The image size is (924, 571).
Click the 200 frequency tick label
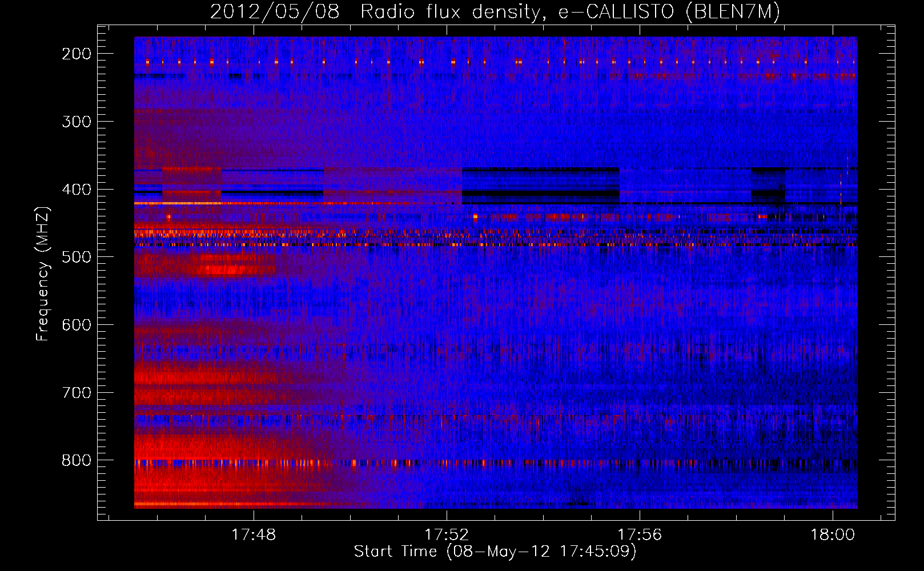click(x=76, y=54)
